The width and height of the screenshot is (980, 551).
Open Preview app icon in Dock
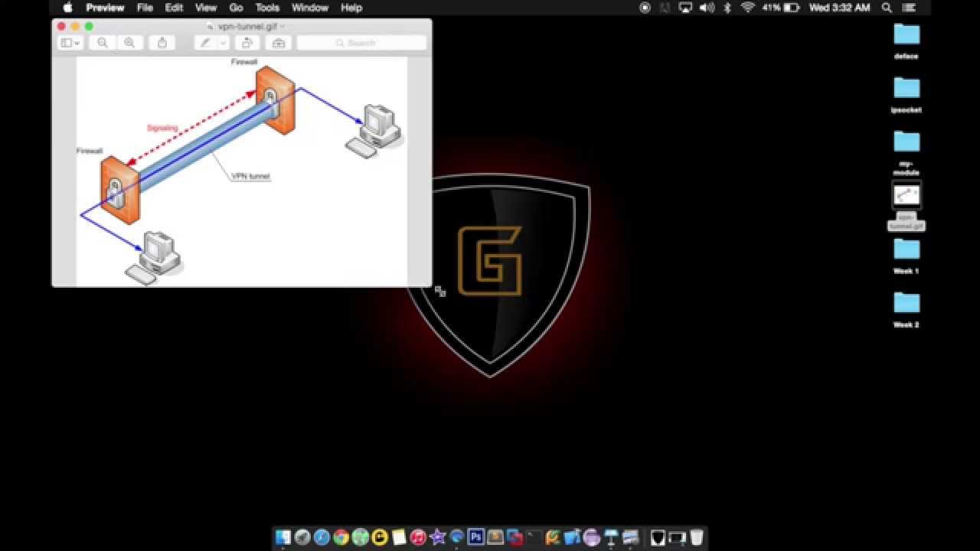[x=630, y=537]
